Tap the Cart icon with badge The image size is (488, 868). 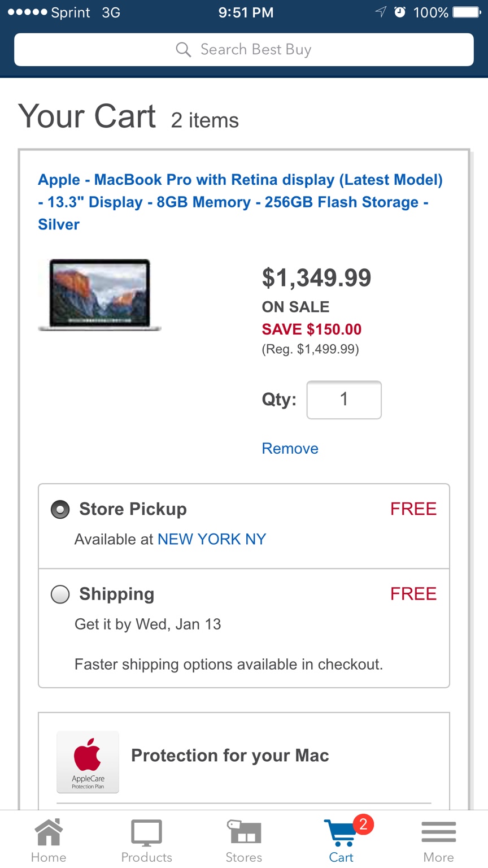point(342,834)
